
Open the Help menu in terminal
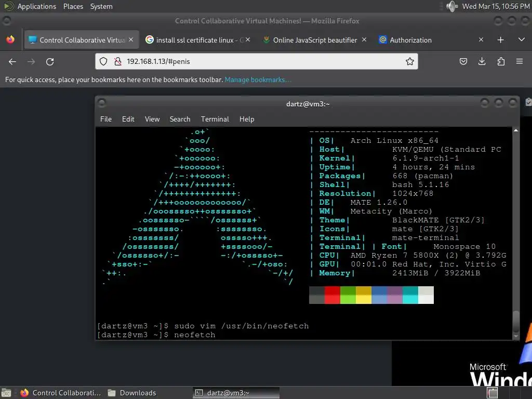click(247, 119)
